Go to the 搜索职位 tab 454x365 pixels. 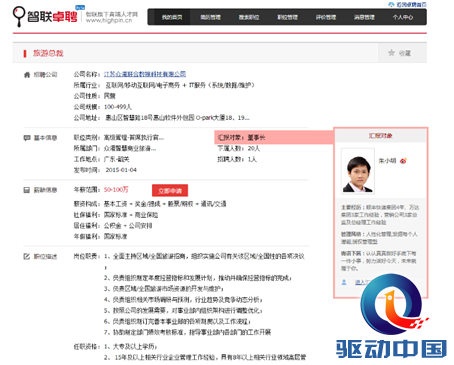[x=249, y=17]
